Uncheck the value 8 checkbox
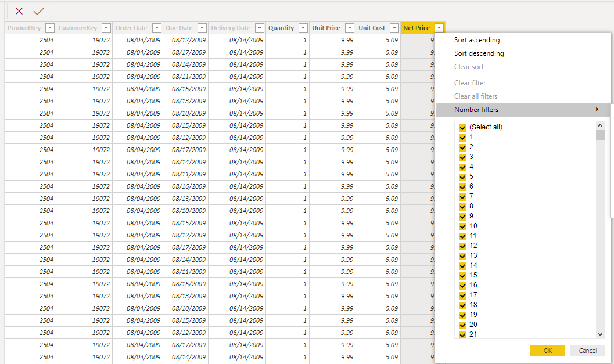Viewport: 614px width, 364px height. [462, 206]
